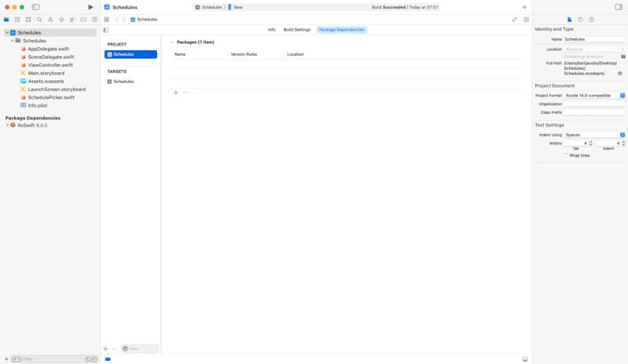Show only recent files filter

click(x=88, y=359)
